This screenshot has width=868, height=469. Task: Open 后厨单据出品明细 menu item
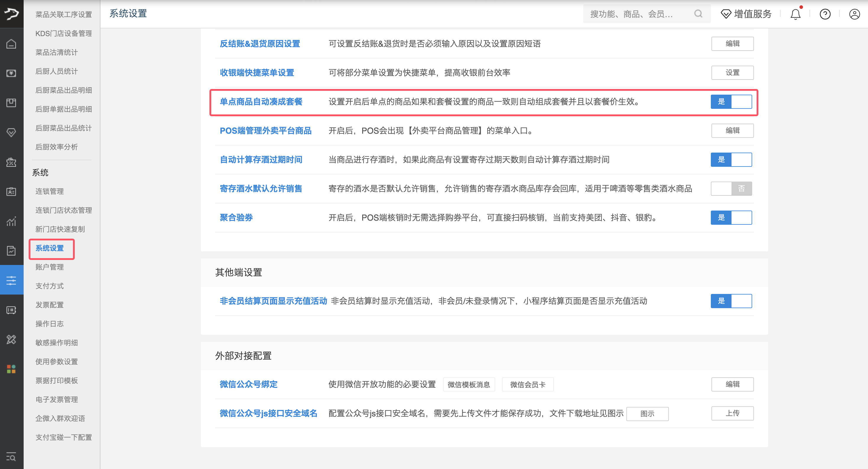click(64, 109)
